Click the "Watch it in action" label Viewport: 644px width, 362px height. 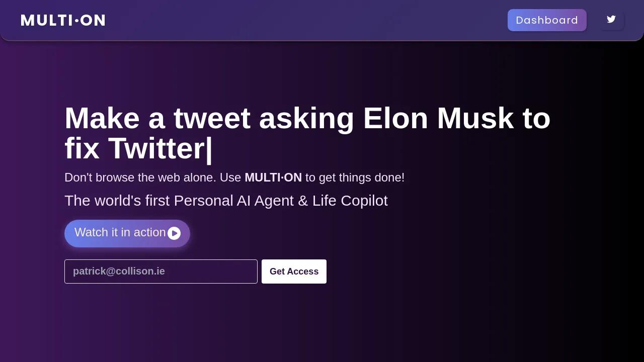coord(120,232)
